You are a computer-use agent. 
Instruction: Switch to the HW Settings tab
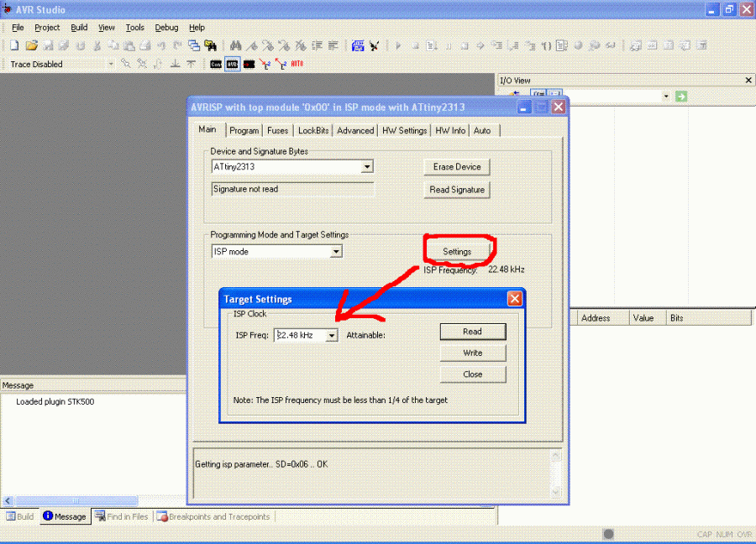click(x=405, y=131)
